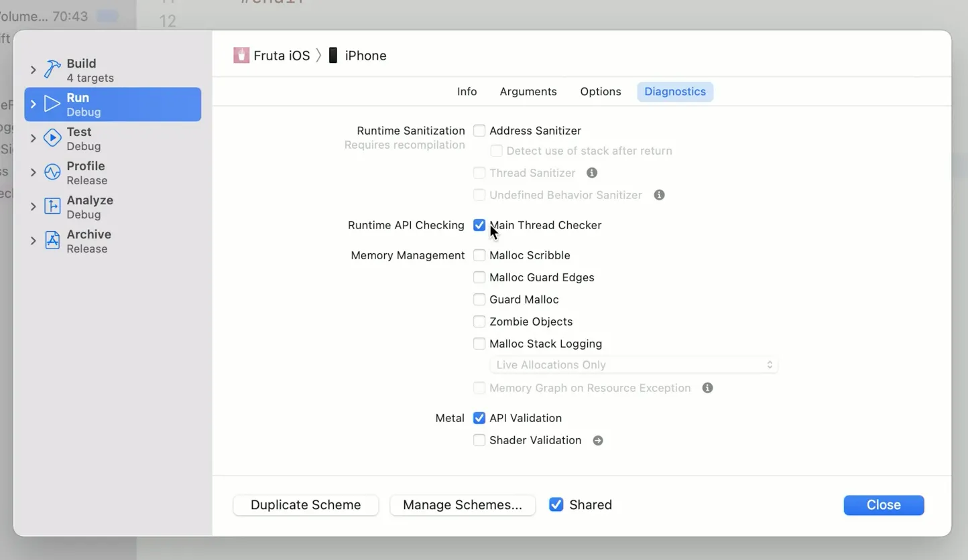Screen dimensions: 968x560
Task: Enable Zombie Objects checkbox
Action: click(x=479, y=322)
